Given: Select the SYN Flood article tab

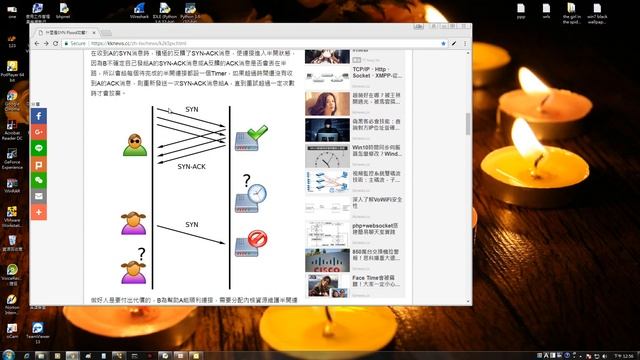Looking at the screenshot, I should [x=65, y=32].
